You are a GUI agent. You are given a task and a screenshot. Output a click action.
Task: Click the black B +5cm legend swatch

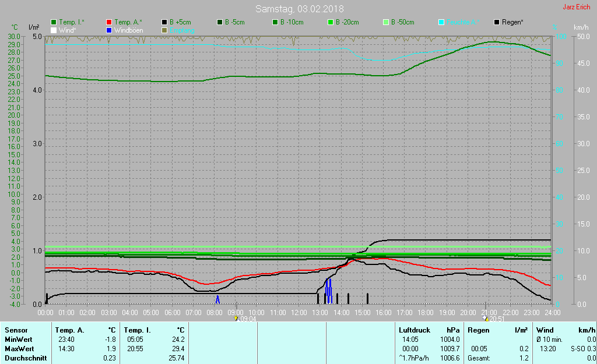tap(164, 22)
